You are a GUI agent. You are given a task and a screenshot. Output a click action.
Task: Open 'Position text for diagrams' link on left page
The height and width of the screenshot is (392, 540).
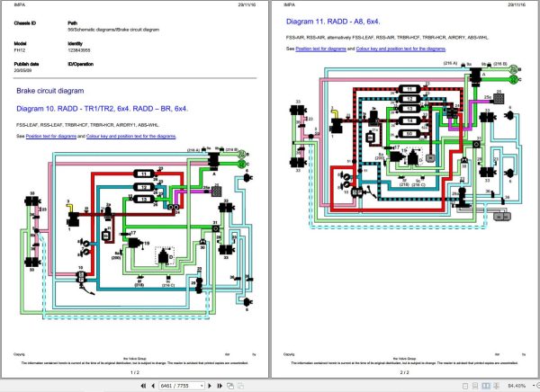[51, 137]
